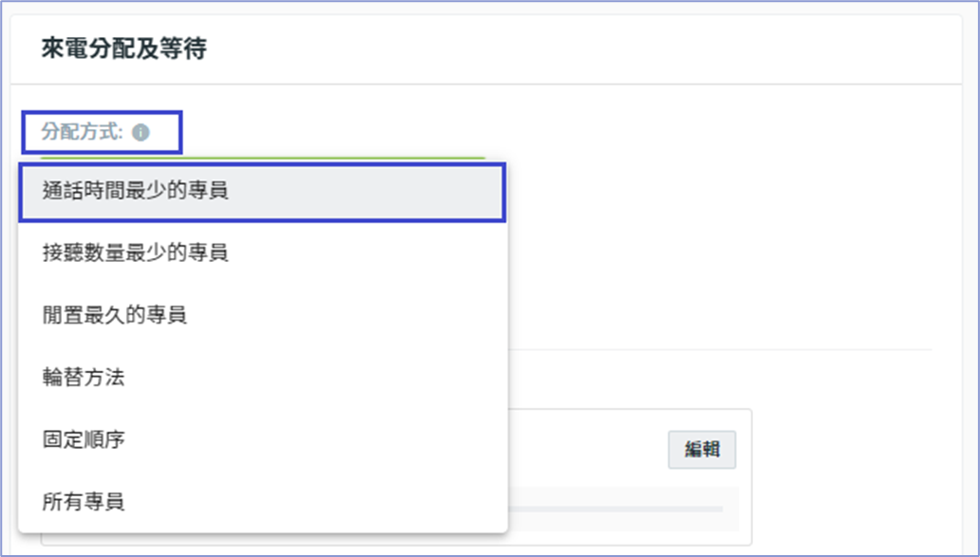Viewport: 980px width, 557px height.
Task: Click the light grey bar behind the progress track
Action: click(x=624, y=509)
